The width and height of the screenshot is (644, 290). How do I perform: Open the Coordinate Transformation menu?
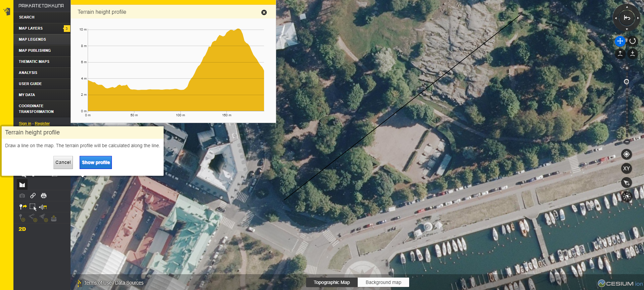point(42,109)
